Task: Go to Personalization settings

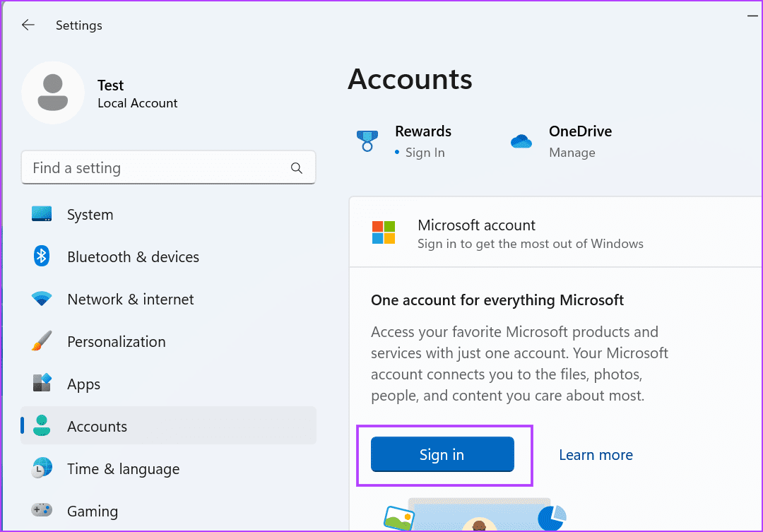Action: [x=168, y=341]
